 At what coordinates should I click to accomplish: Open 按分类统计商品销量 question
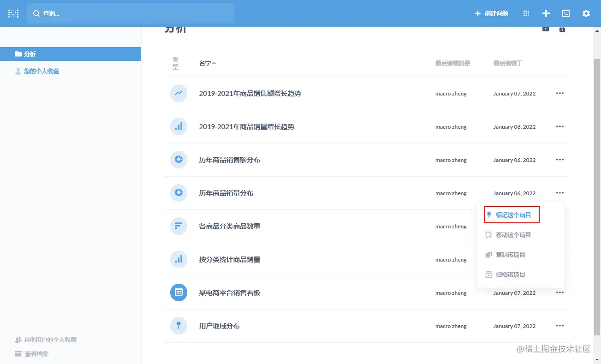(x=230, y=259)
